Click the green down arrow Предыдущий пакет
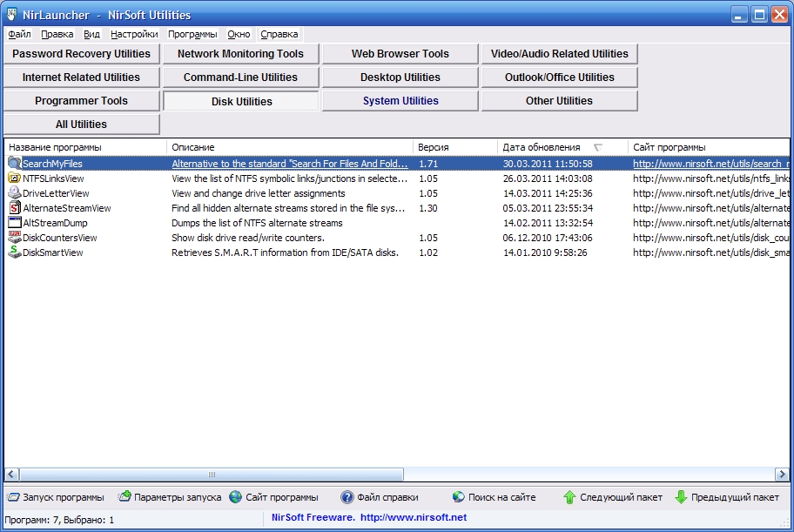 tap(681, 497)
